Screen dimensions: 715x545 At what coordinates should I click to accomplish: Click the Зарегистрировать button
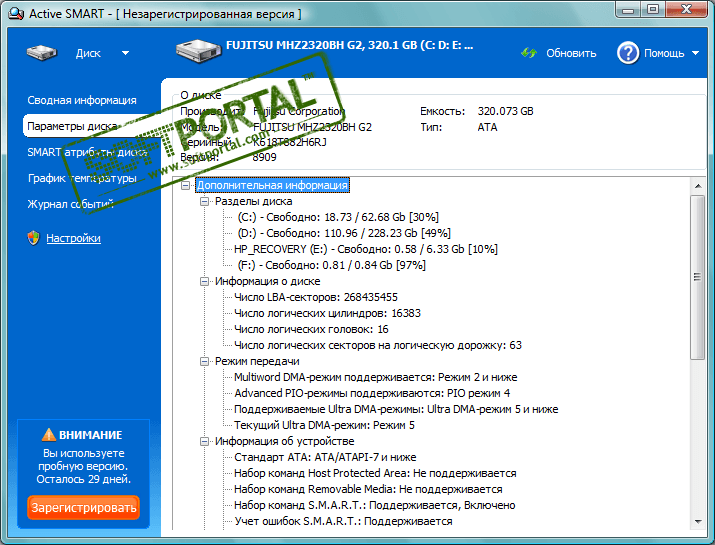pyautogui.click(x=83, y=508)
